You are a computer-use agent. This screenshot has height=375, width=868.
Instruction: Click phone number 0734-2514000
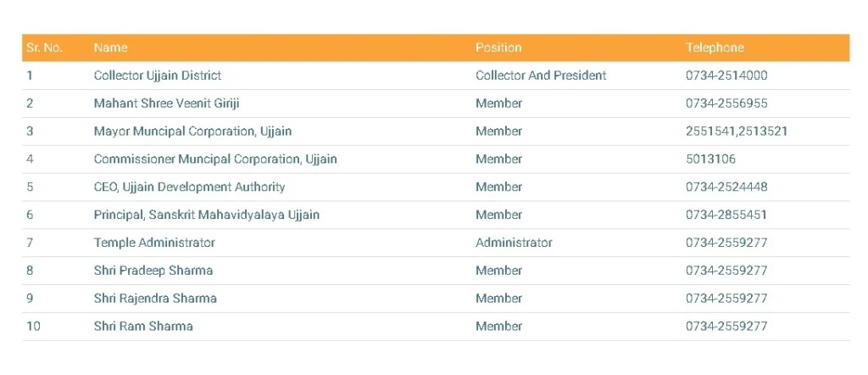(x=726, y=76)
